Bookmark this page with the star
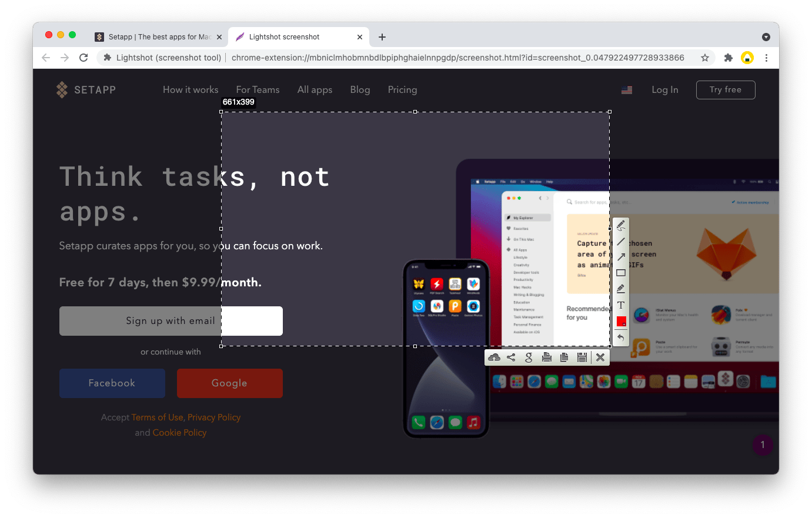This screenshot has height=518, width=812. pyautogui.click(x=704, y=58)
